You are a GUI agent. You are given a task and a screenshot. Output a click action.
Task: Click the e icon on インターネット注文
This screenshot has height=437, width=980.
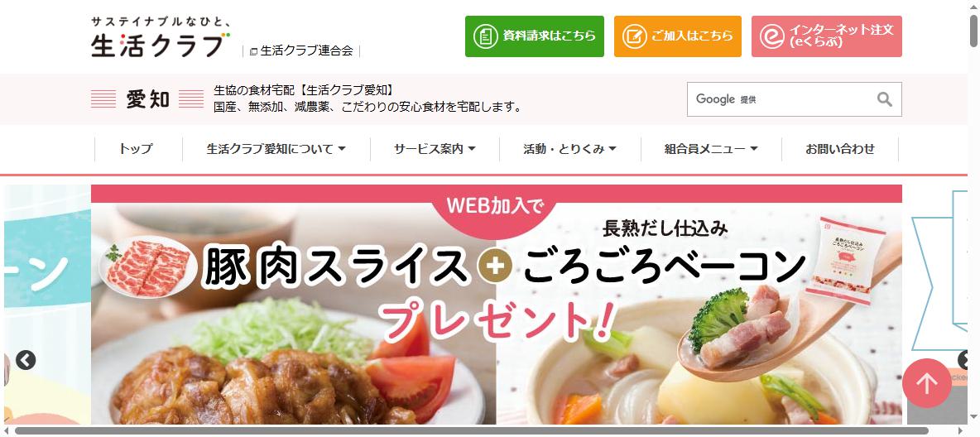click(772, 36)
